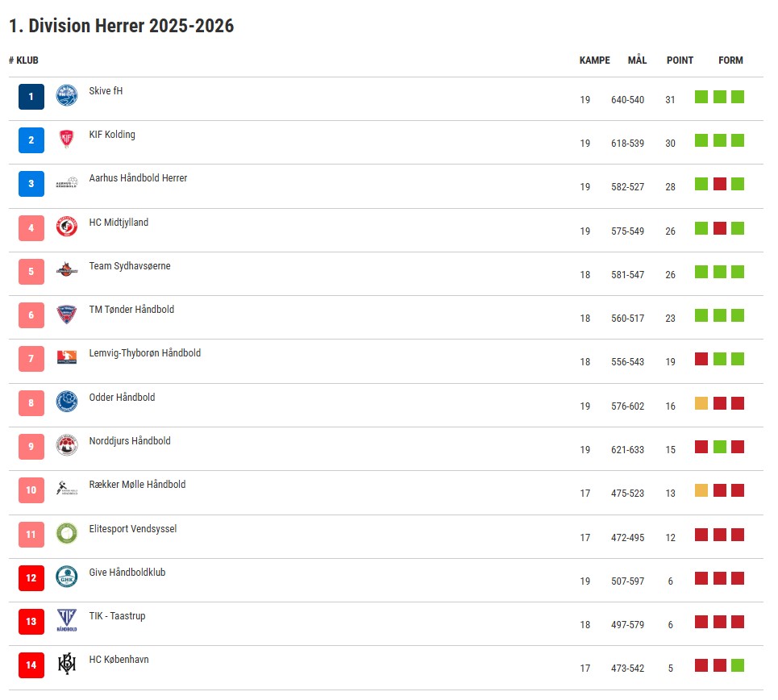Click the HC Midtjylland club logo
Image resolution: width=778 pixels, height=700 pixels.
pyautogui.click(x=67, y=227)
